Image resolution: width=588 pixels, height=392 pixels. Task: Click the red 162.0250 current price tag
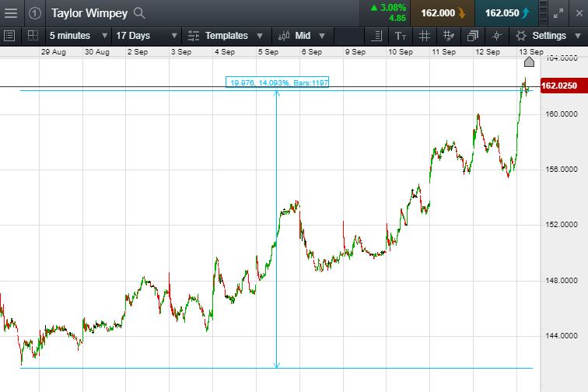pos(564,86)
